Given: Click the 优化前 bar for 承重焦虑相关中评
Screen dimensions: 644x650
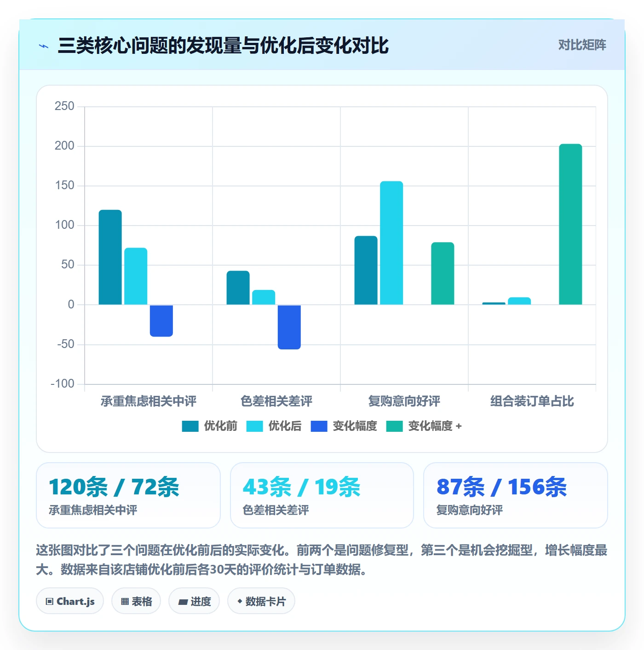Looking at the screenshot, I should [110, 257].
